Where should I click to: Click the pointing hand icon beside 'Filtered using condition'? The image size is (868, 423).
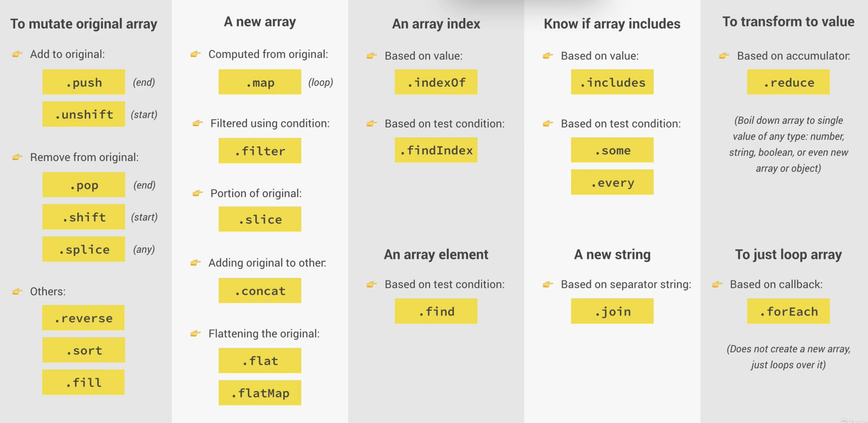pyautogui.click(x=197, y=123)
